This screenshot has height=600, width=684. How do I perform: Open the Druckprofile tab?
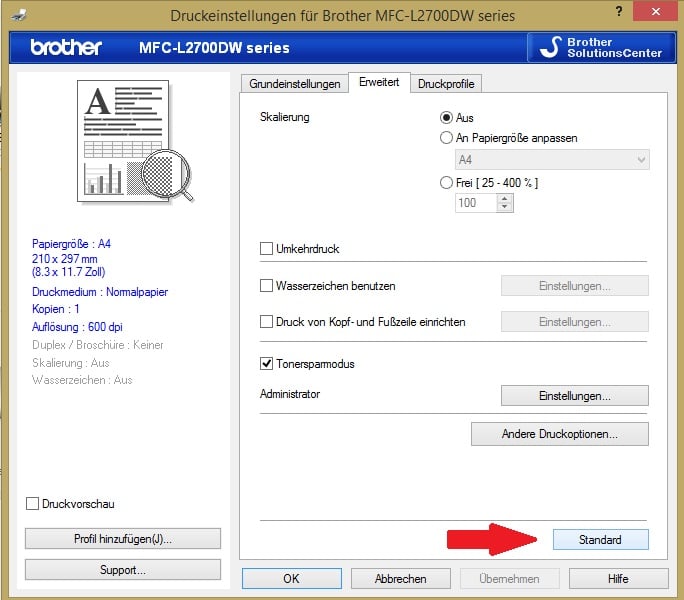446,84
